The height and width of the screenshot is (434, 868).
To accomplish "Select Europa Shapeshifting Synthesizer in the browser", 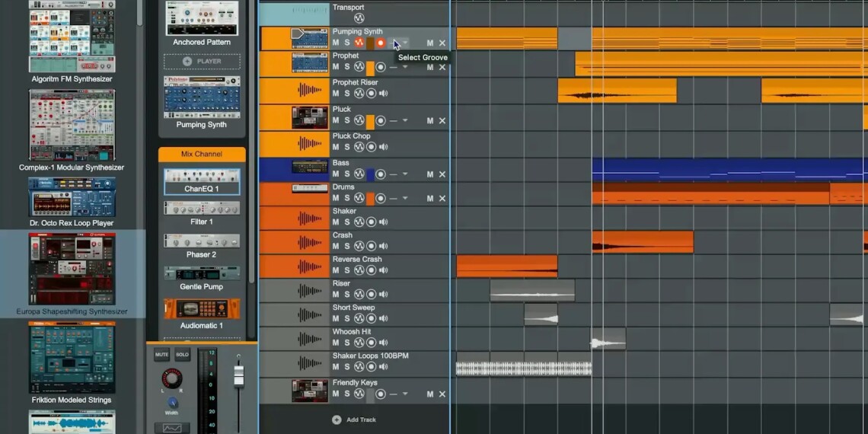I will (72, 274).
